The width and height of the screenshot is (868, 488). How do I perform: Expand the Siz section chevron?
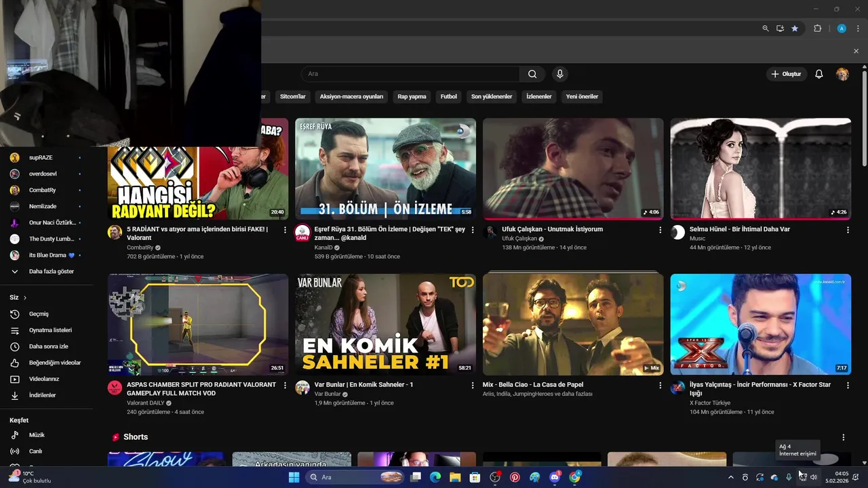(x=25, y=298)
